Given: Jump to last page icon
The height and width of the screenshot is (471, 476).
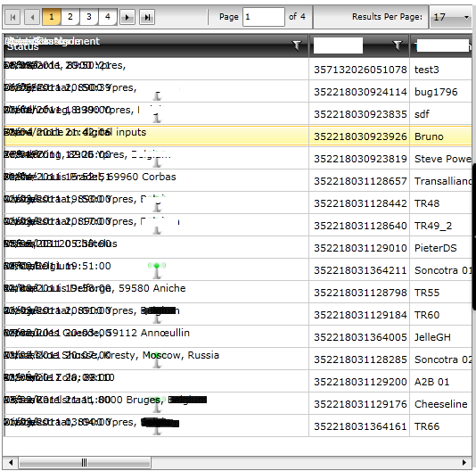Looking at the screenshot, I should click(x=147, y=17).
